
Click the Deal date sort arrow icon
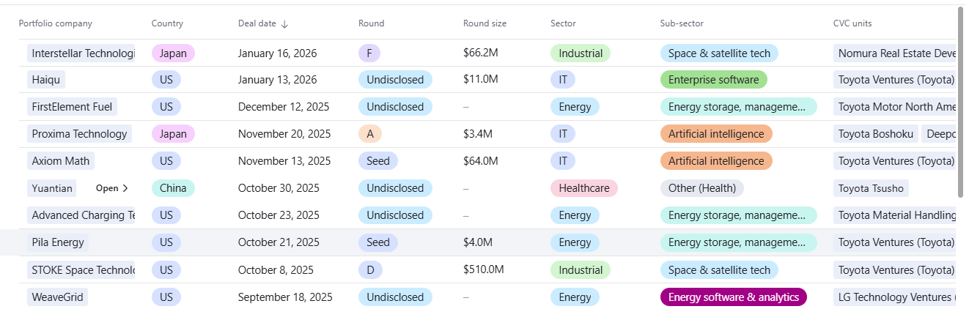pyautogui.click(x=284, y=23)
